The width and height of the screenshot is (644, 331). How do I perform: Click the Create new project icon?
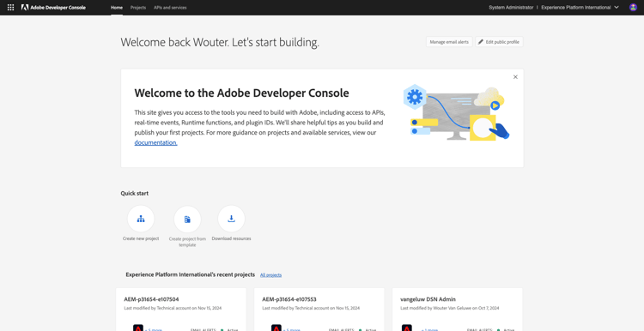(141, 219)
